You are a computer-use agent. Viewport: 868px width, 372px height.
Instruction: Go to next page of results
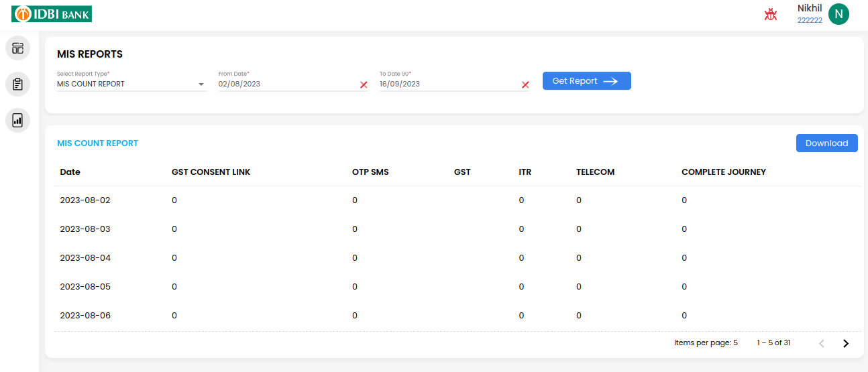[x=846, y=343]
